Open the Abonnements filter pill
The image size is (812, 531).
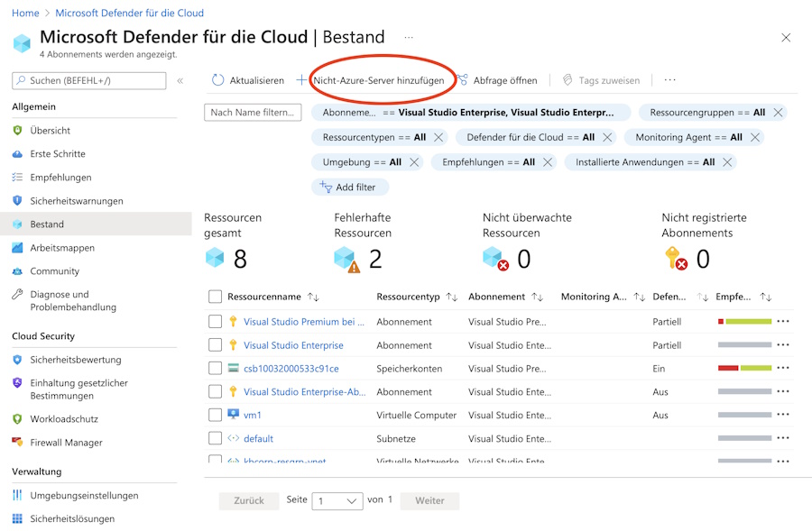(471, 113)
